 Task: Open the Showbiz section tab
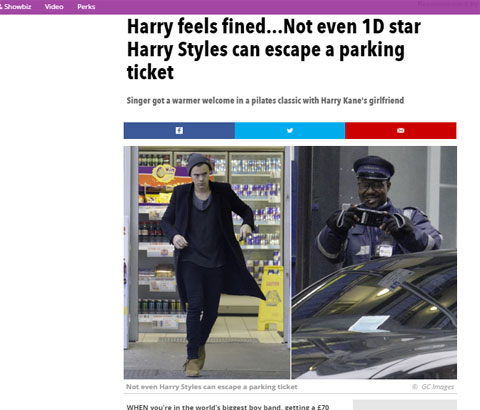point(16,7)
